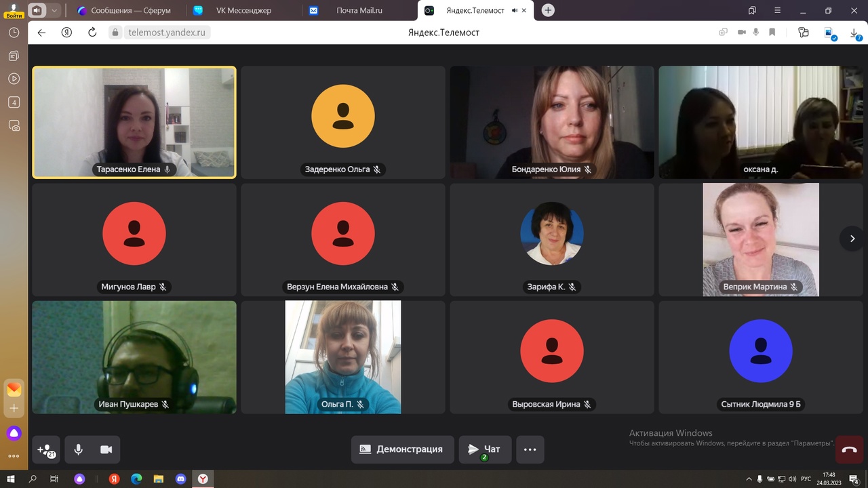
Task: Open the Windows Start menu
Action: (x=11, y=479)
